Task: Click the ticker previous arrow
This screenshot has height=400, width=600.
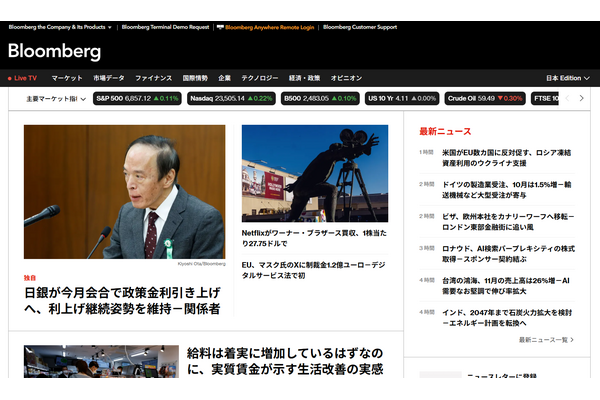Action: click(x=567, y=98)
